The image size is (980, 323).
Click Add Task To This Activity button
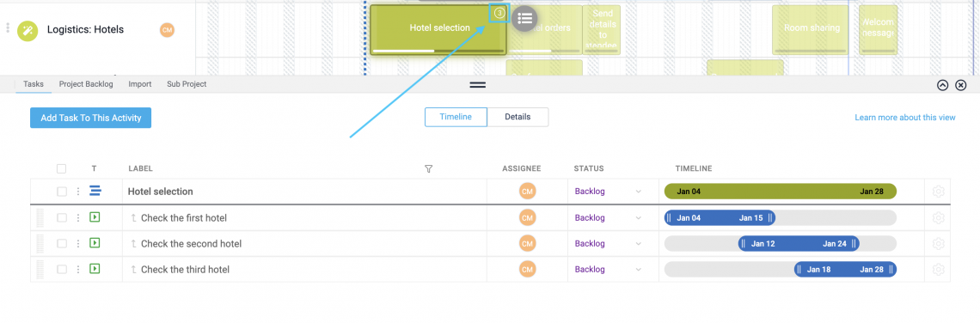90,118
